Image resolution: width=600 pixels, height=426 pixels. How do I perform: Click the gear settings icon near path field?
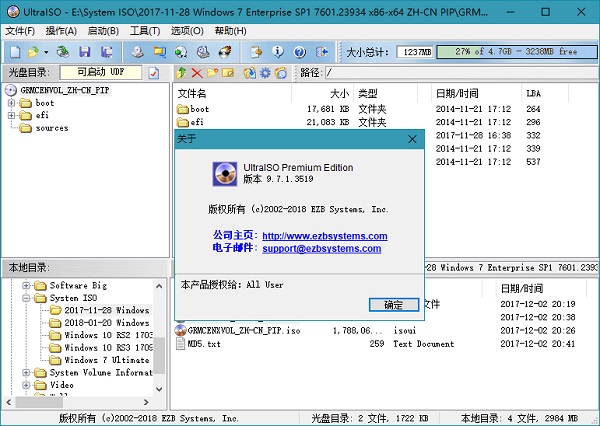265,73
